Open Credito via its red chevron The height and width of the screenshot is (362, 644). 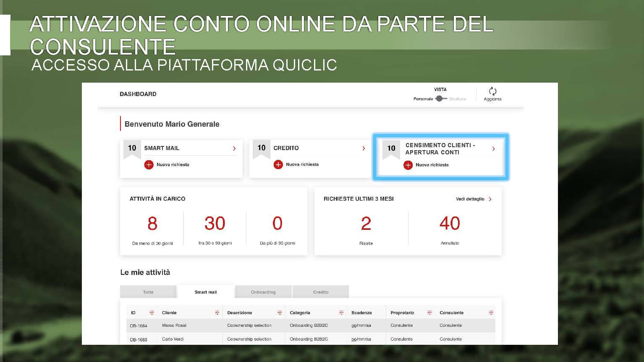[x=364, y=148]
